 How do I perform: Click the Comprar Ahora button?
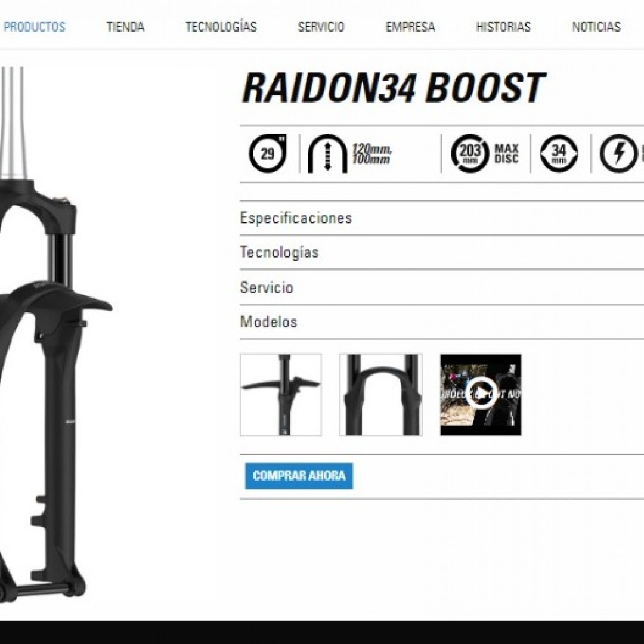click(299, 476)
